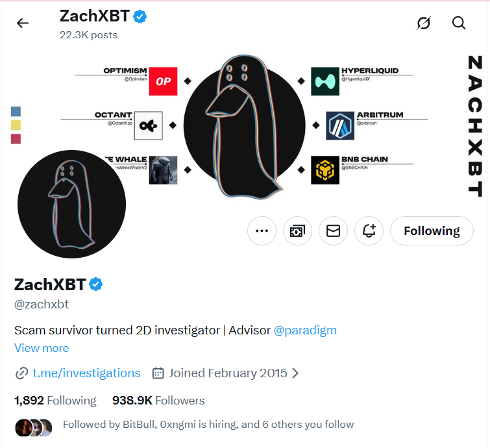View the 938.9K Followers list

pyautogui.click(x=158, y=401)
